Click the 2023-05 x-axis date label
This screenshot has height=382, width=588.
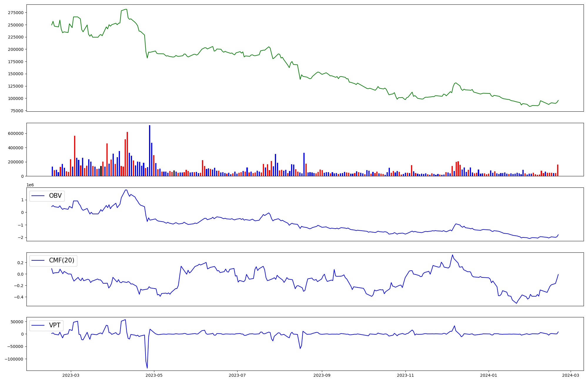pos(154,375)
